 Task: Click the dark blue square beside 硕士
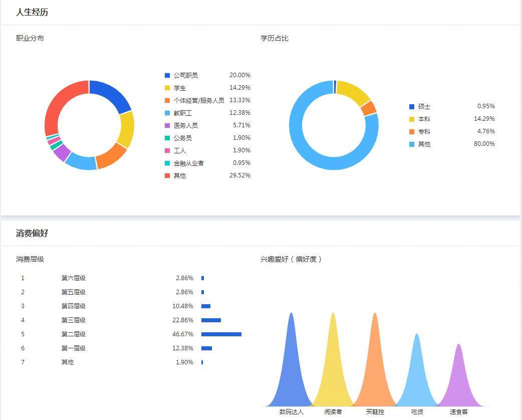[412, 106]
